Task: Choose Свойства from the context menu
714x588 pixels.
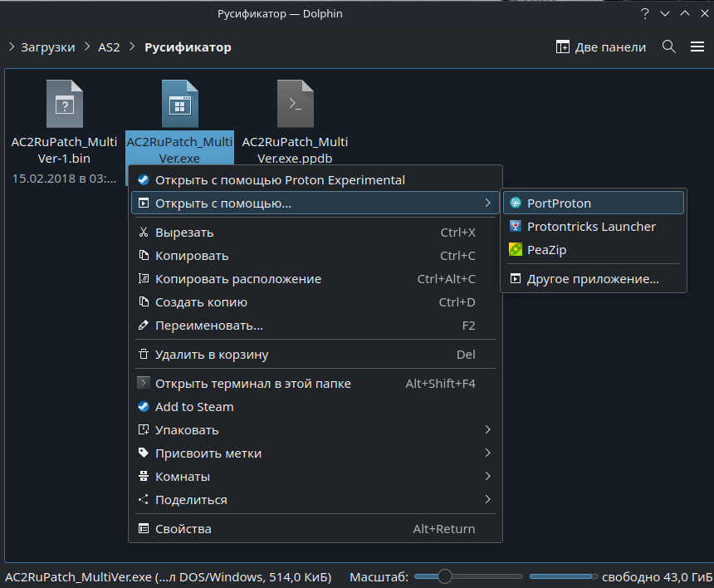Action: (183, 529)
